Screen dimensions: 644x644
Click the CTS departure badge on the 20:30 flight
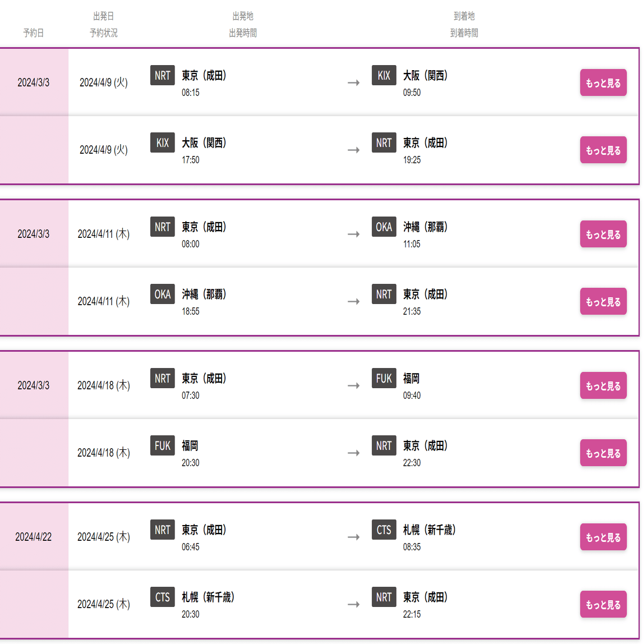point(162,597)
